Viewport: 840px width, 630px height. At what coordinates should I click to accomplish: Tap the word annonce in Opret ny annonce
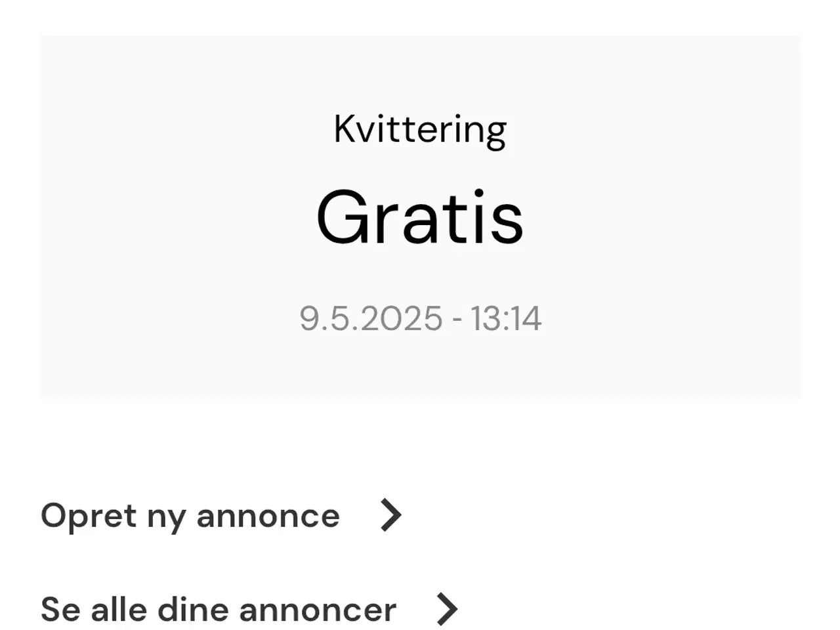(268, 516)
